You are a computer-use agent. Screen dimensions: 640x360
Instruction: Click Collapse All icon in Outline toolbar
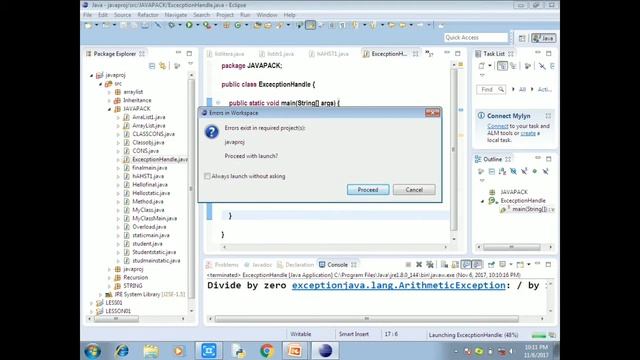(492, 171)
